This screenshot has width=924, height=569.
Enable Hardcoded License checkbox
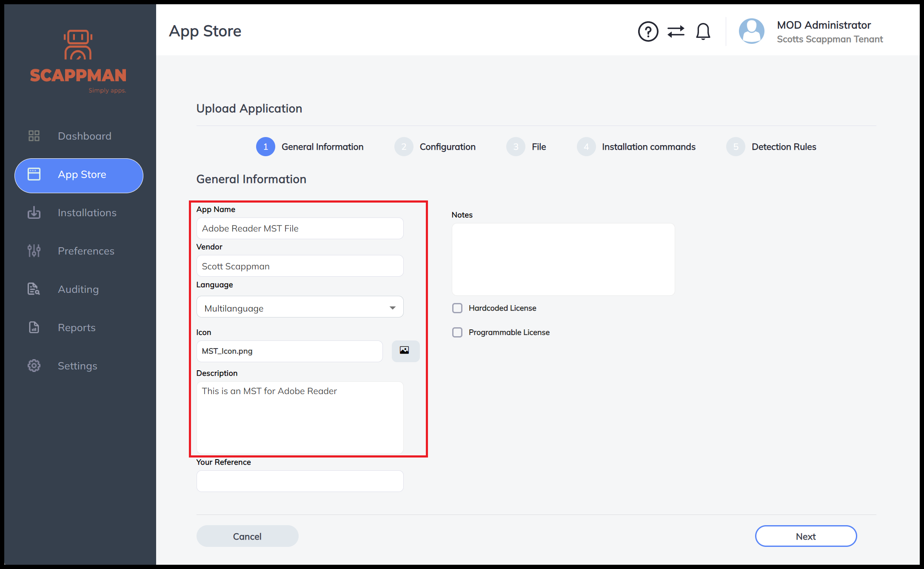(457, 308)
